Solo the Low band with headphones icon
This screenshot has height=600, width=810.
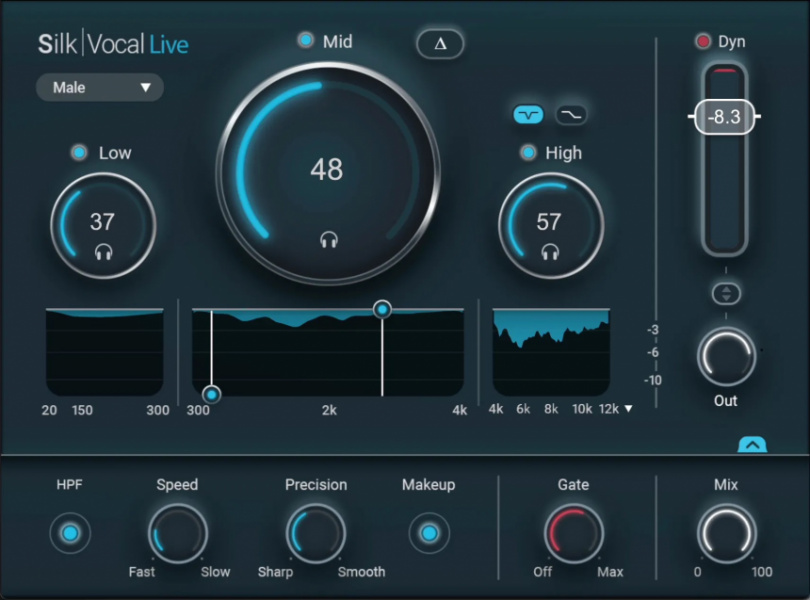(x=103, y=252)
